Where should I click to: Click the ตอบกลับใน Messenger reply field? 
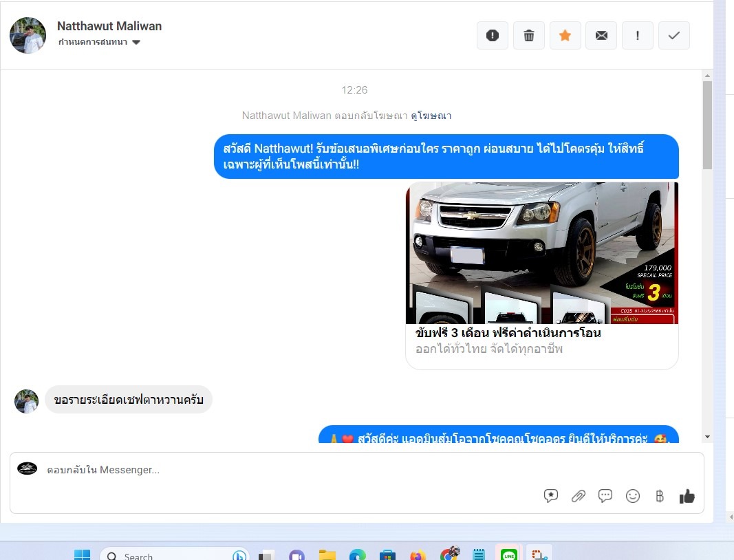275,470
